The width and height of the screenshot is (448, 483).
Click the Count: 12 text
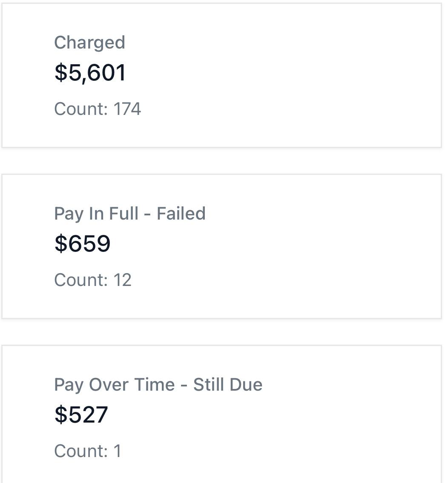[x=93, y=280]
